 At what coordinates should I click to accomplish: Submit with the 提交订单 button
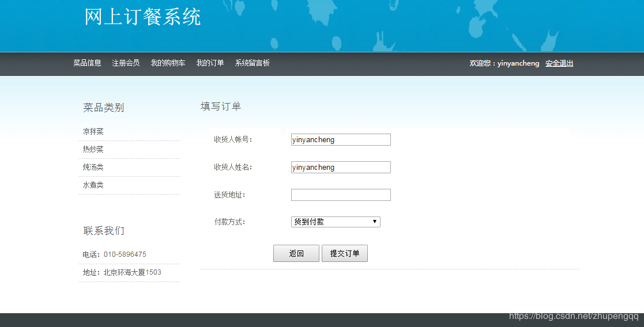click(x=345, y=253)
